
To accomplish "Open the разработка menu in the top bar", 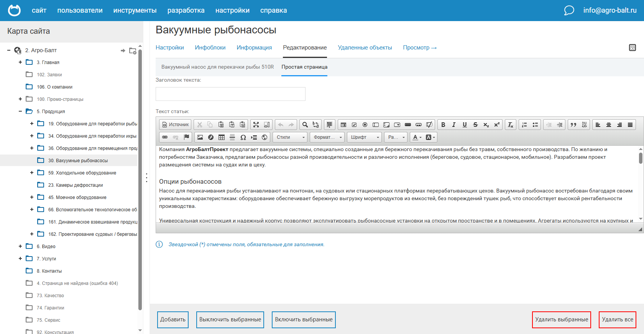I will (x=186, y=10).
